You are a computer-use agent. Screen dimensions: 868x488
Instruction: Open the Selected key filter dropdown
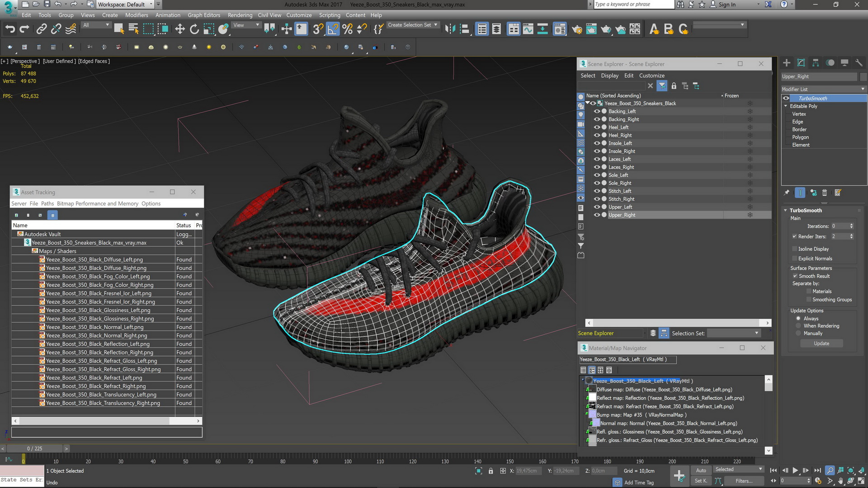tap(738, 469)
